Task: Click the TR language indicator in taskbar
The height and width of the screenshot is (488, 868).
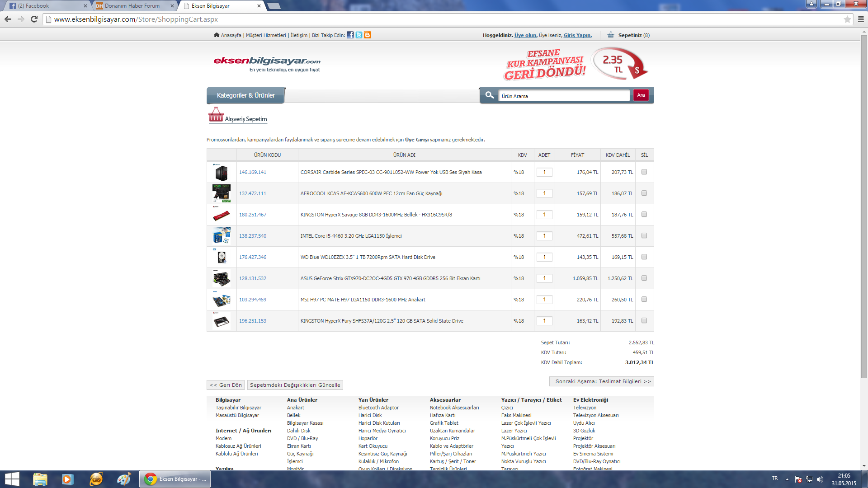Action: (775, 478)
